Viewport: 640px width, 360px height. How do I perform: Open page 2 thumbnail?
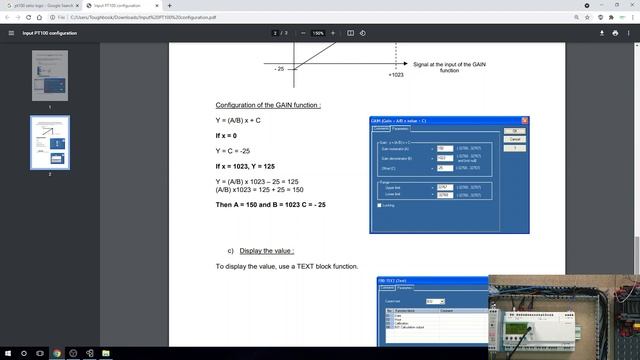click(x=50, y=142)
